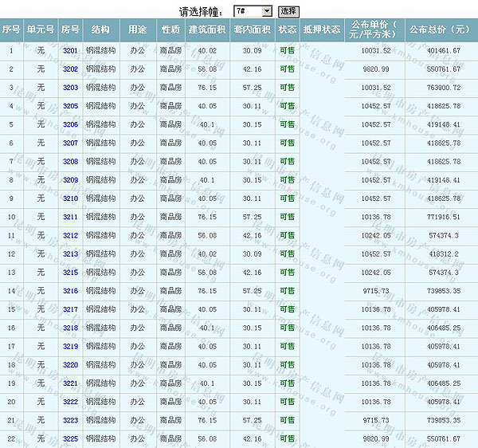Click the 公布总价 column header
Viewport: 478px width, 448px height.
coord(439,29)
